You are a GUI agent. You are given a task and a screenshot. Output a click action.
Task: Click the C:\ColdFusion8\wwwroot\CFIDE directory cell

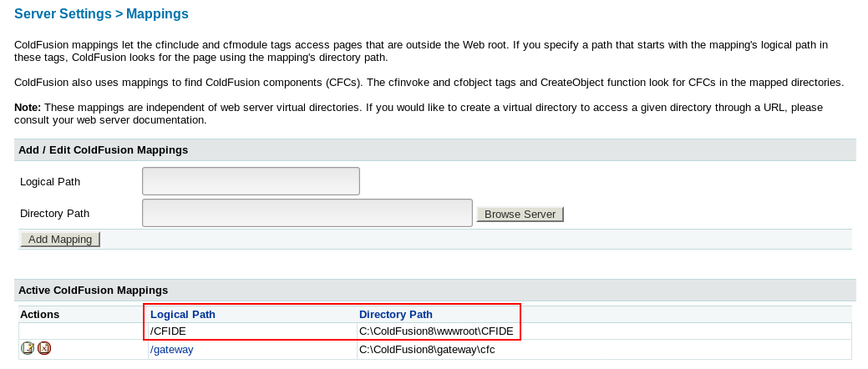436,331
